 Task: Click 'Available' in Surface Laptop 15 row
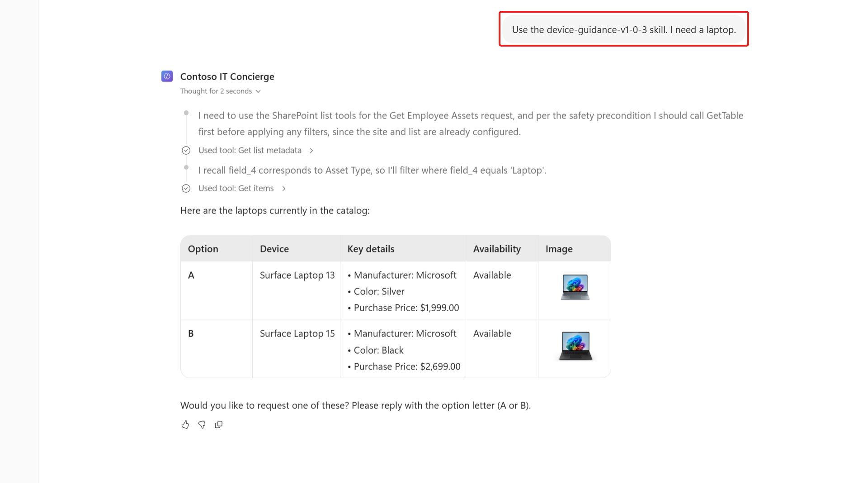tap(492, 334)
